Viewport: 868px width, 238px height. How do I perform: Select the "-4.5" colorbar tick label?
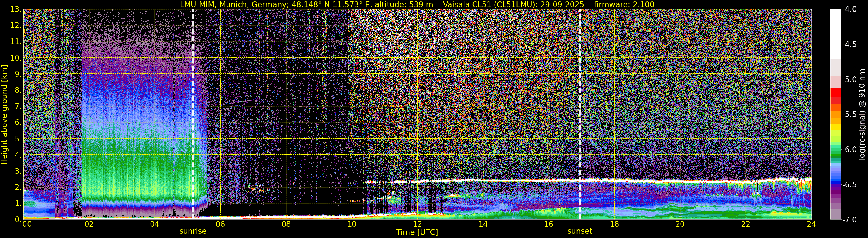[x=850, y=44]
